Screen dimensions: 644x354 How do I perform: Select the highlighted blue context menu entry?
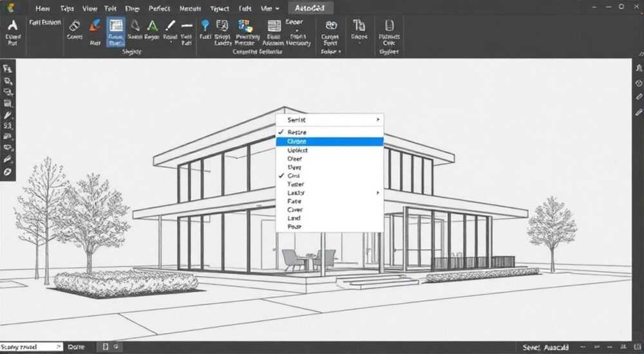tap(330, 142)
